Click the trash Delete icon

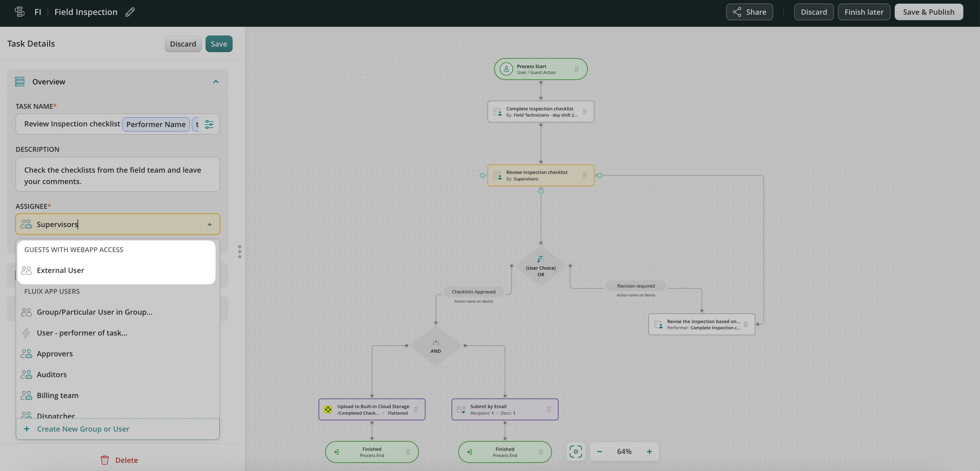105,460
